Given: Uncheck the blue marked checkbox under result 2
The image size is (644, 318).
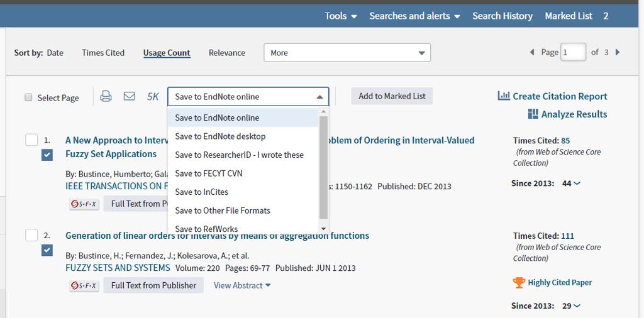Looking at the screenshot, I should [47, 250].
